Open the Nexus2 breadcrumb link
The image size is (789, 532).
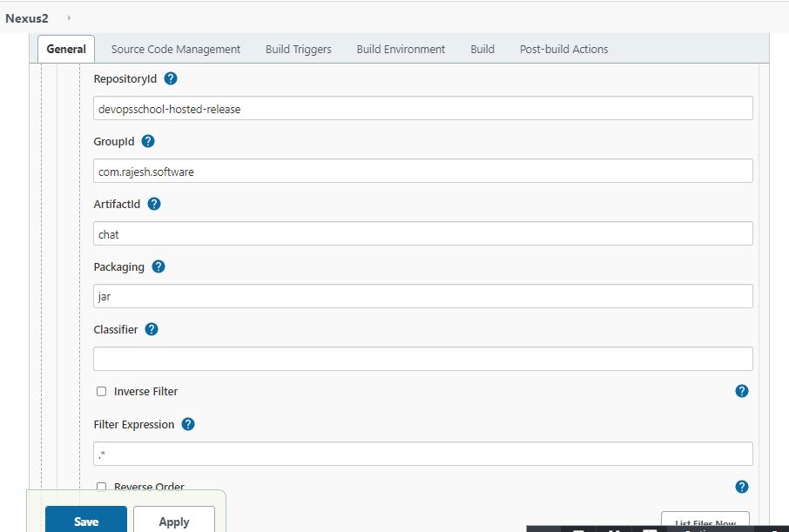(x=27, y=18)
